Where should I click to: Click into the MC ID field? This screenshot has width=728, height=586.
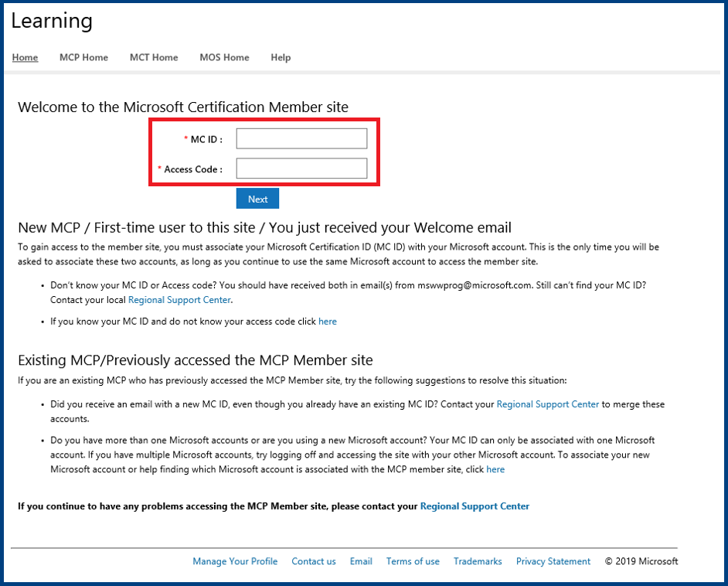pos(301,139)
